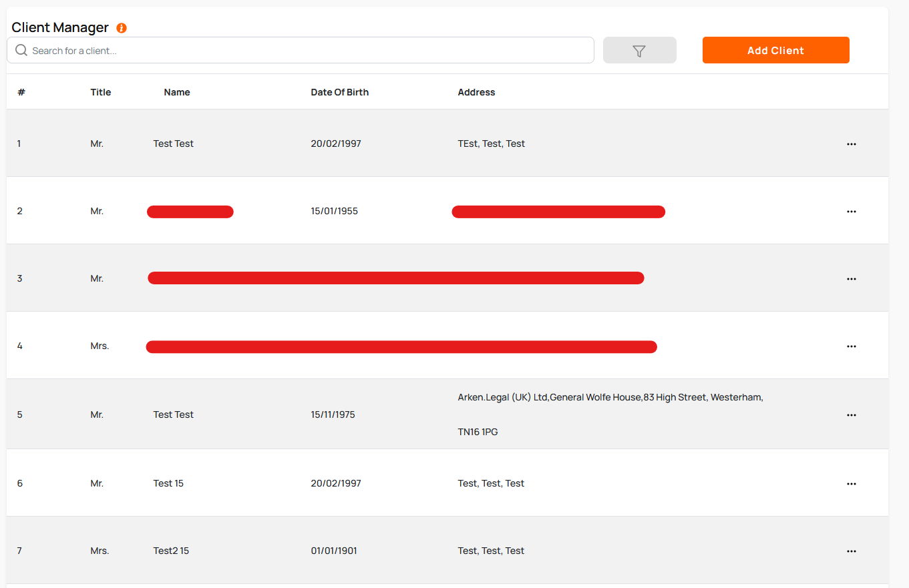909x588 pixels.
Task: Click the 15/01/1955 date of birth cell
Action: [334, 211]
